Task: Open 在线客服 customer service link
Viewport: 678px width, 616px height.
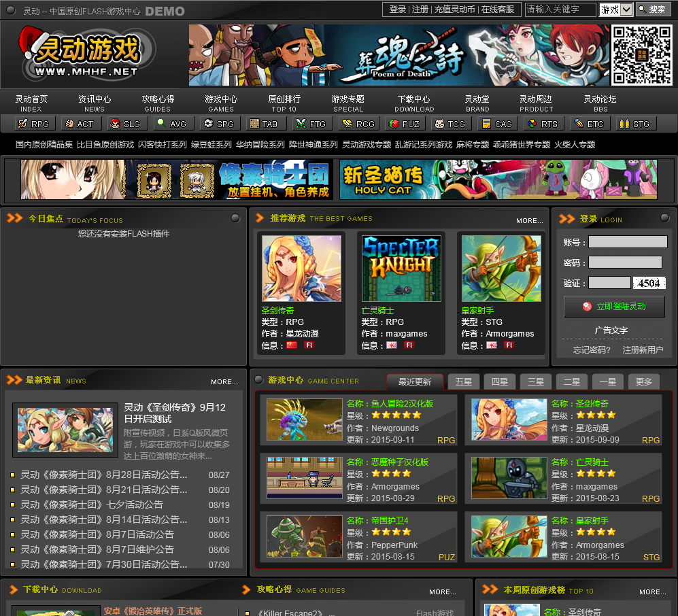Action: 498,9
